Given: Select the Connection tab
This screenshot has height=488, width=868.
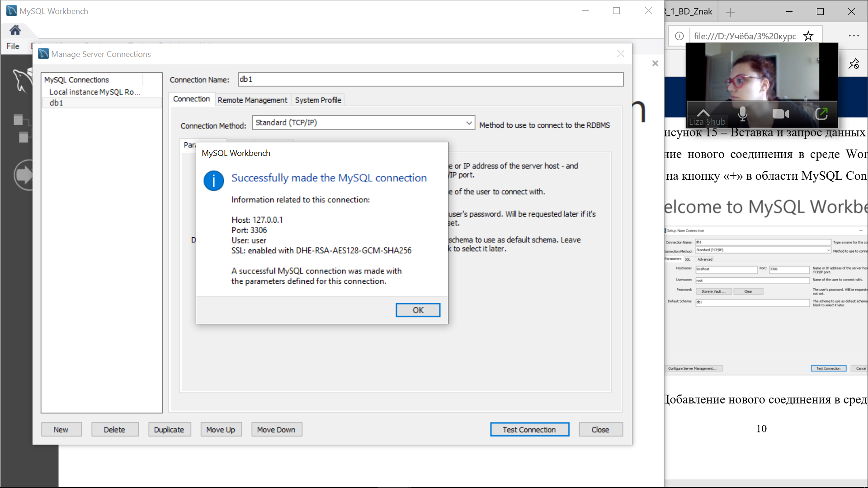Looking at the screenshot, I should [191, 99].
